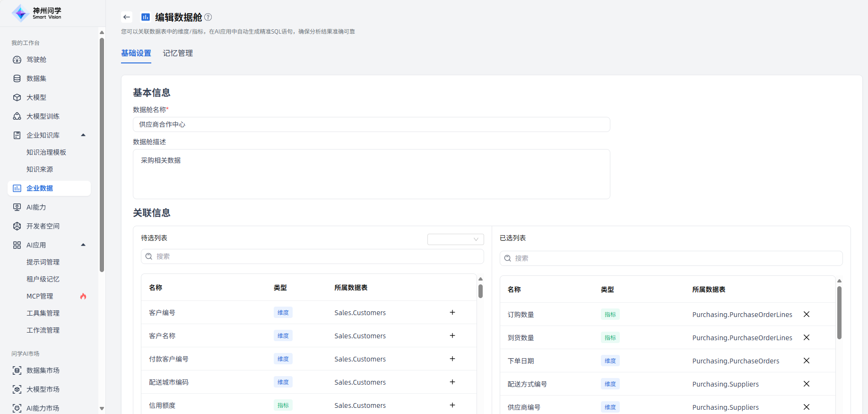Viewport: 868px width, 414px height.
Task: Remove 下单日期 from the selected list
Action: [x=807, y=361]
